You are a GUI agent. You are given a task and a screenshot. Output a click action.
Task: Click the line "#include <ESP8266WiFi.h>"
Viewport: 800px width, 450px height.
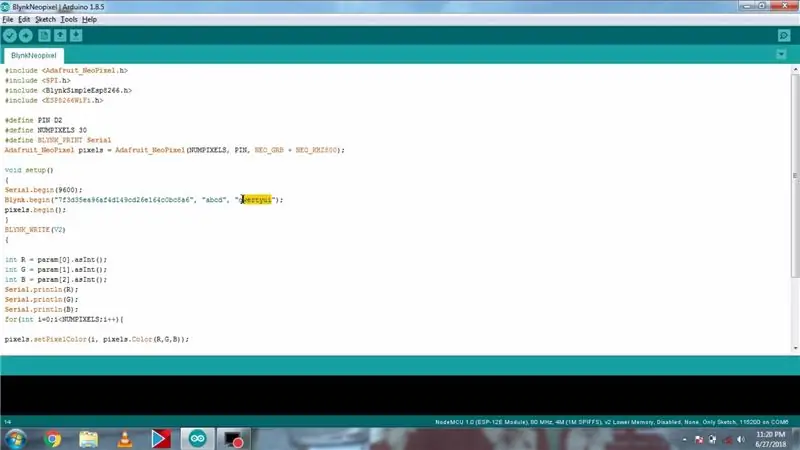pos(54,101)
